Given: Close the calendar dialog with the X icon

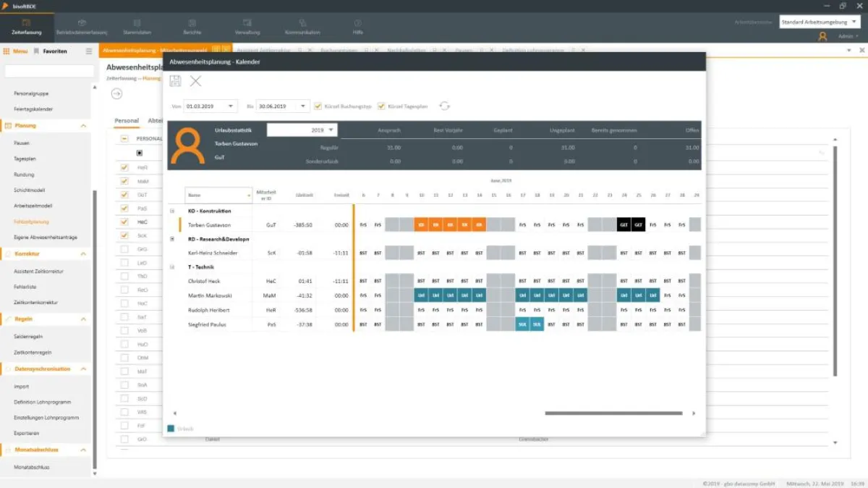Looking at the screenshot, I should (x=195, y=81).
